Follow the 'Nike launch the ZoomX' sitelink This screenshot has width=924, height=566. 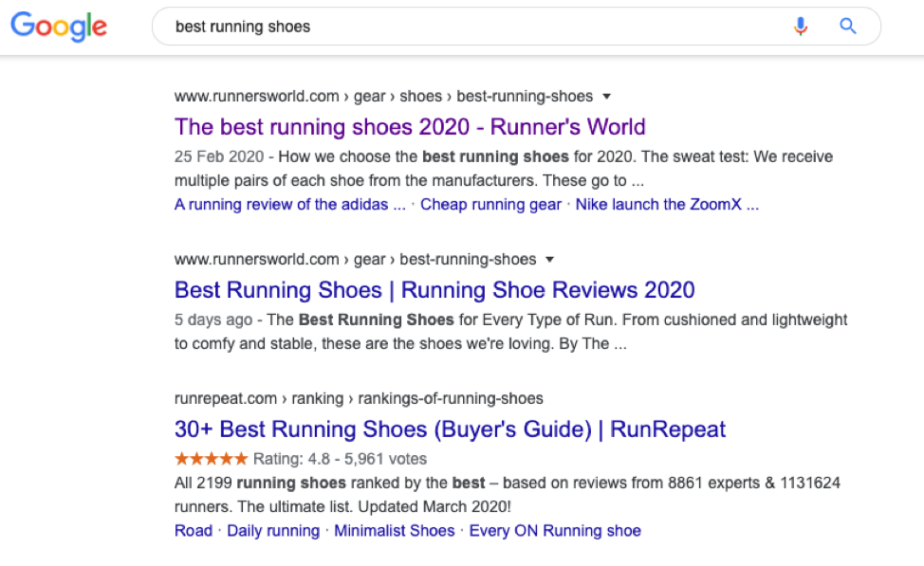667,205
